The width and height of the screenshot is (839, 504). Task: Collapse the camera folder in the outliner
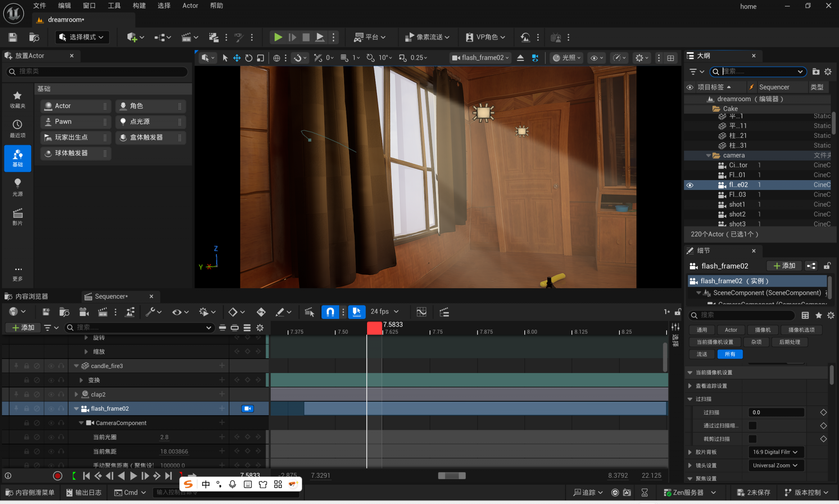pos(709,155)
